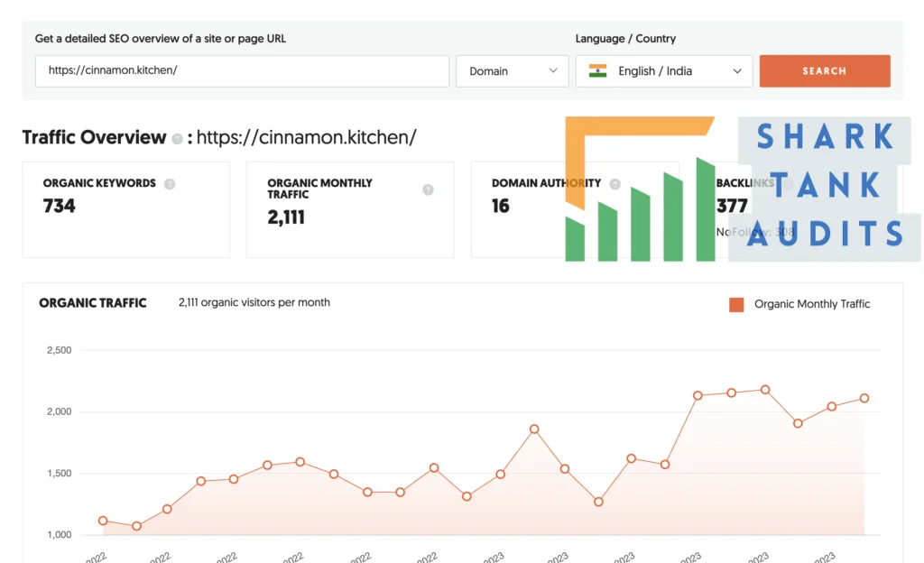924x563 pixels.
Task: Click the Organic Monthly Traffic value 2,111
Action: tap(286, 217)
